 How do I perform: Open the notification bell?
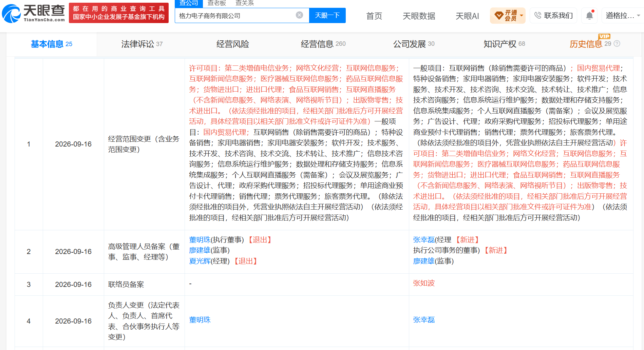pyautogui.click(x=590, y=15)
